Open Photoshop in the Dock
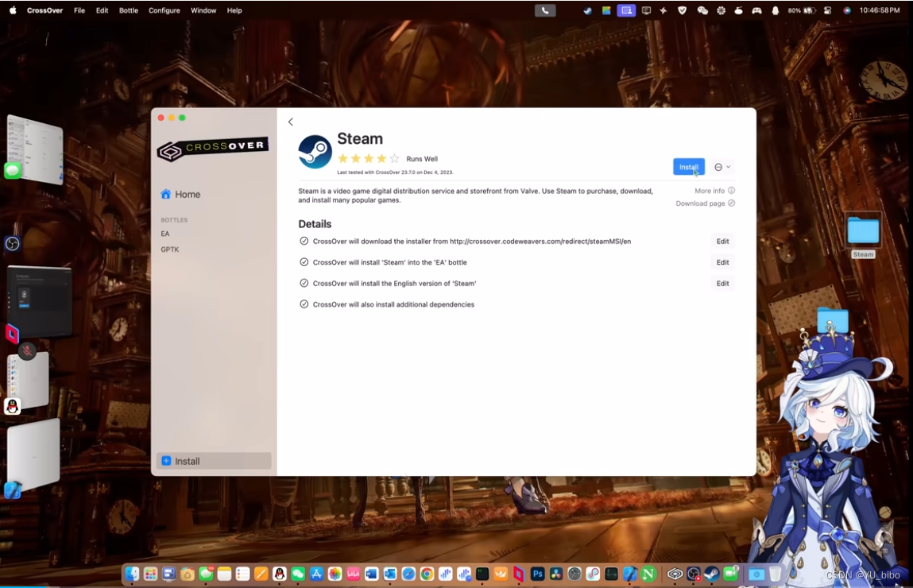The height and width of the screenshot is (588, 913). click(537, 574)
